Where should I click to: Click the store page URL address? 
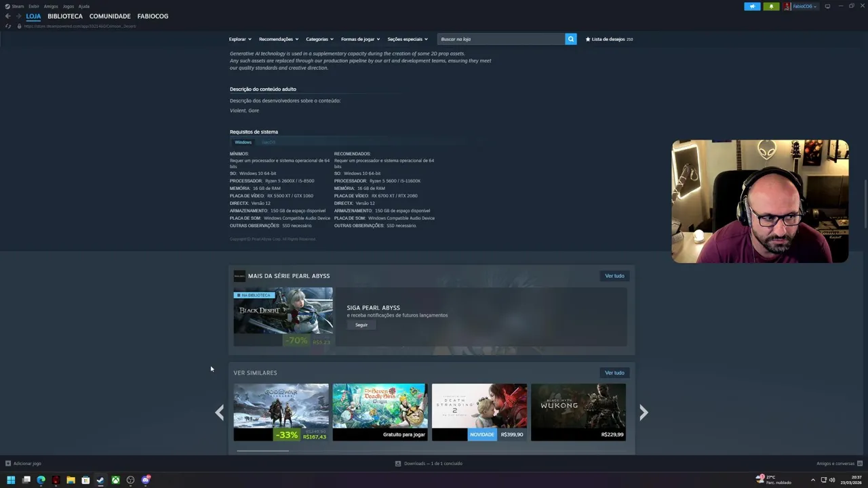pos(80,26)
